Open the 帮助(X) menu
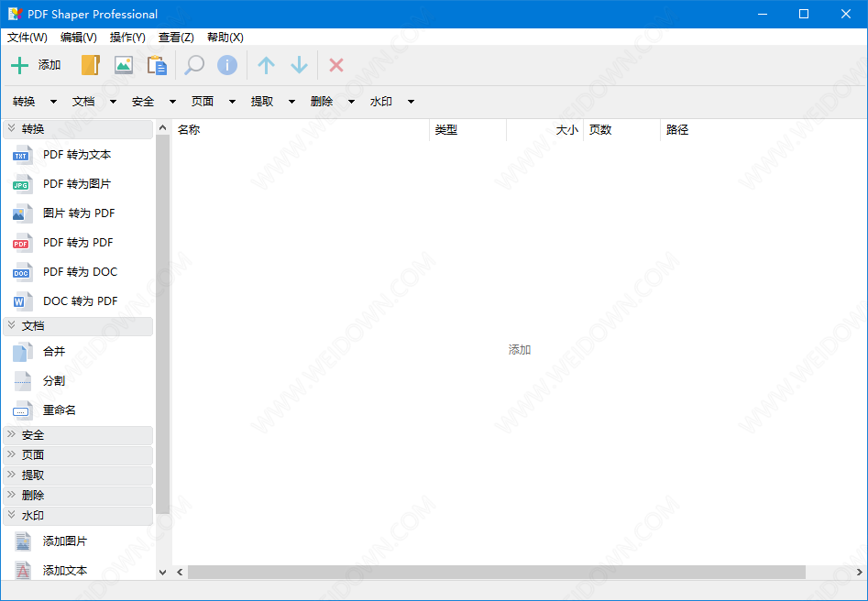The height and width of the screenshot is (601, 868). [225, 38]
